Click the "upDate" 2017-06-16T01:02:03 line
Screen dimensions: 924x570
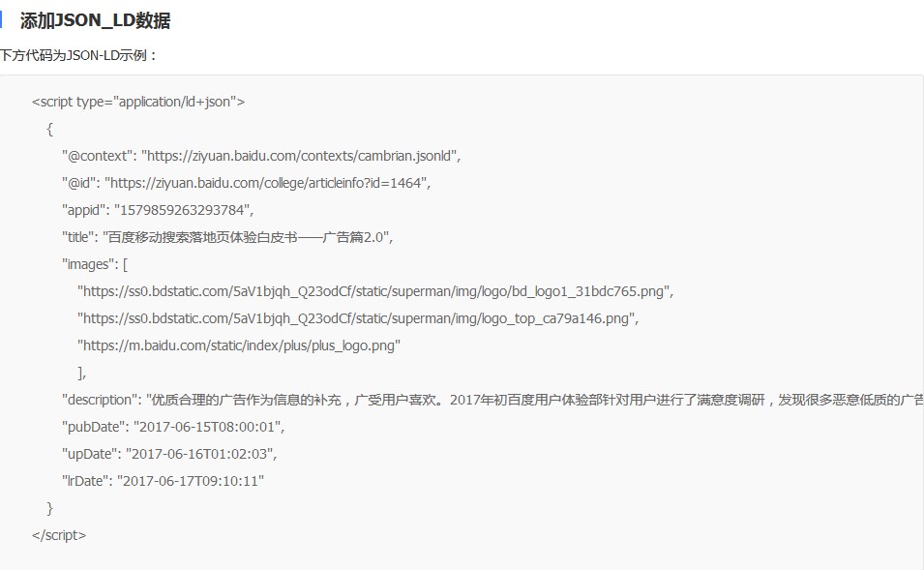pos(169,455)
